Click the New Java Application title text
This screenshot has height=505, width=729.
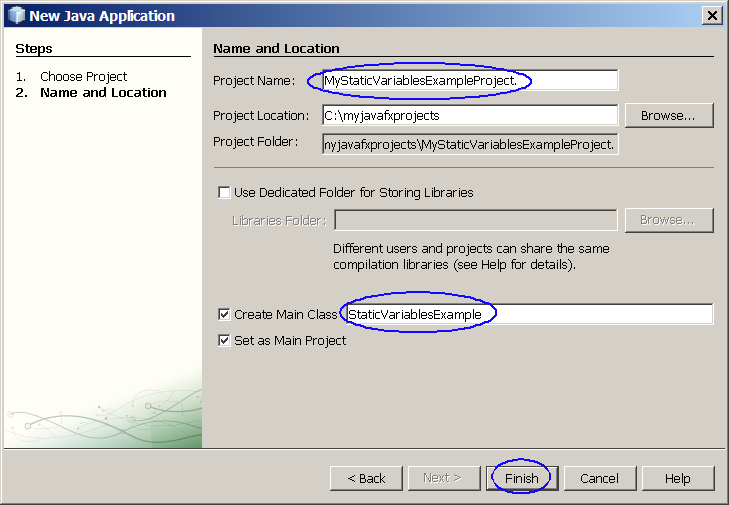point(102,16)
